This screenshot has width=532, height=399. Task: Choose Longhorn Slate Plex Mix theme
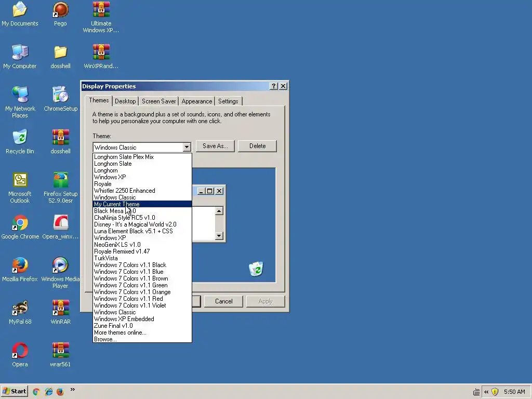pyautogui.click(x=142, y=157)
